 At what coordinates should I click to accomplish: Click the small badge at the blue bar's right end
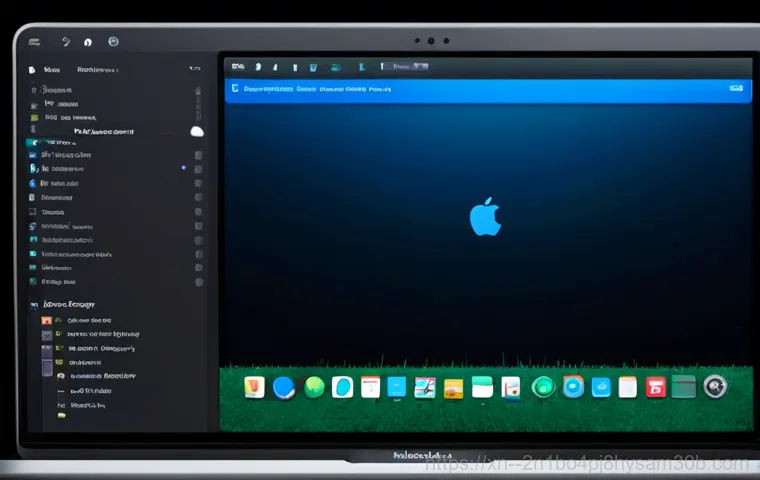pos(736,88)
